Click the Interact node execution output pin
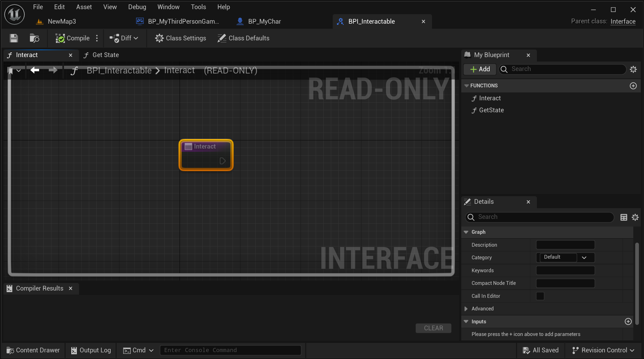The image size is (644, 359). [x=222, y=161]
